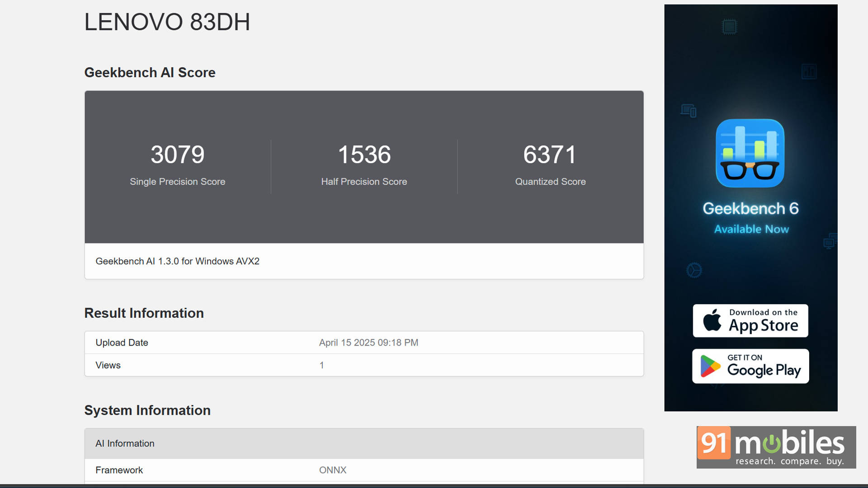Select the 6371 quantized value
868x488 pixels.
(x=550, y=155)
